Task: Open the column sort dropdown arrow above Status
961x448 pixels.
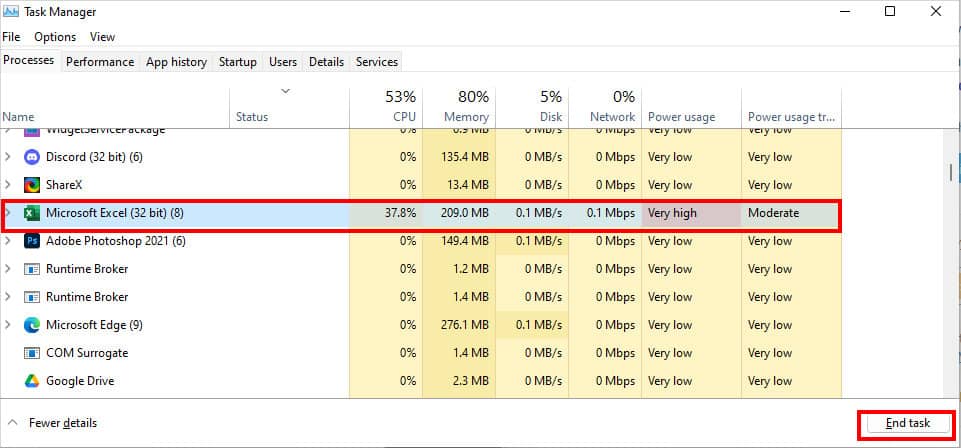Action: tap(285, 91)
